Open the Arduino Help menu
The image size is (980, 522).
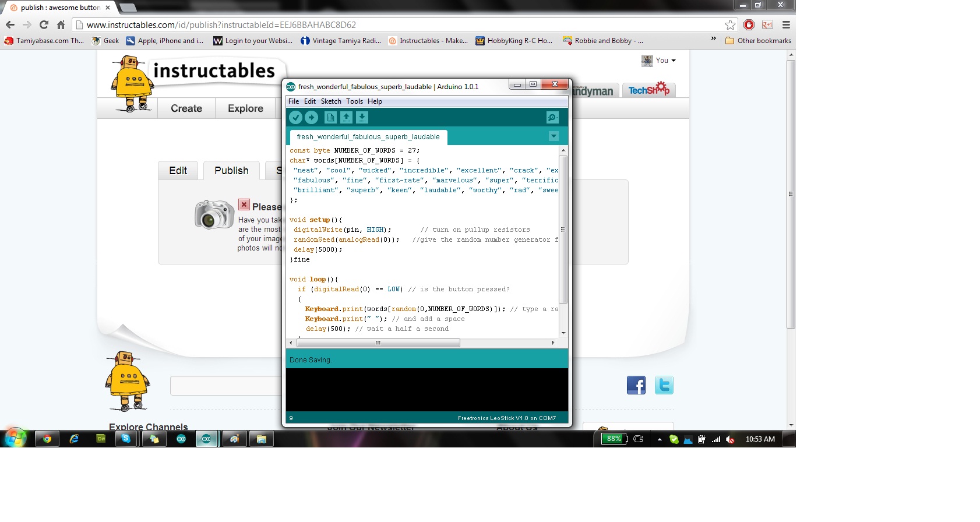[375, 101]
